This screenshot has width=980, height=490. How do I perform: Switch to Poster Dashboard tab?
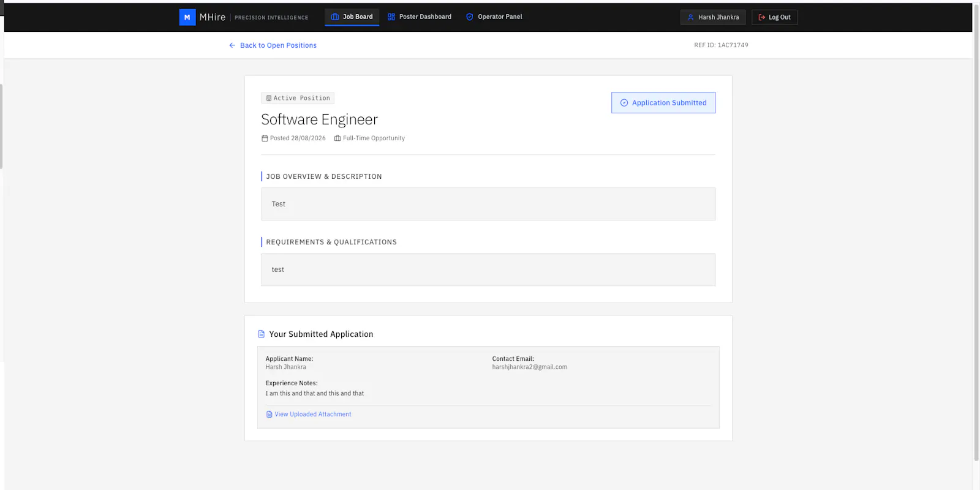pyautogui.click(x=420, y=17)
